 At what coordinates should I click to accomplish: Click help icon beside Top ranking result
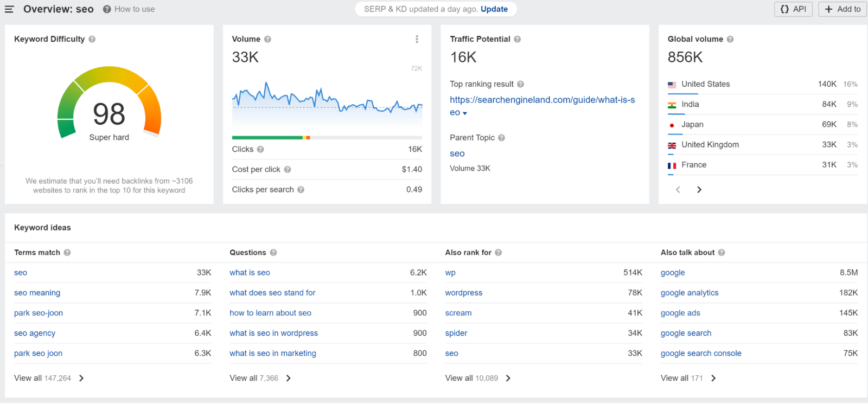click(521, 84)
